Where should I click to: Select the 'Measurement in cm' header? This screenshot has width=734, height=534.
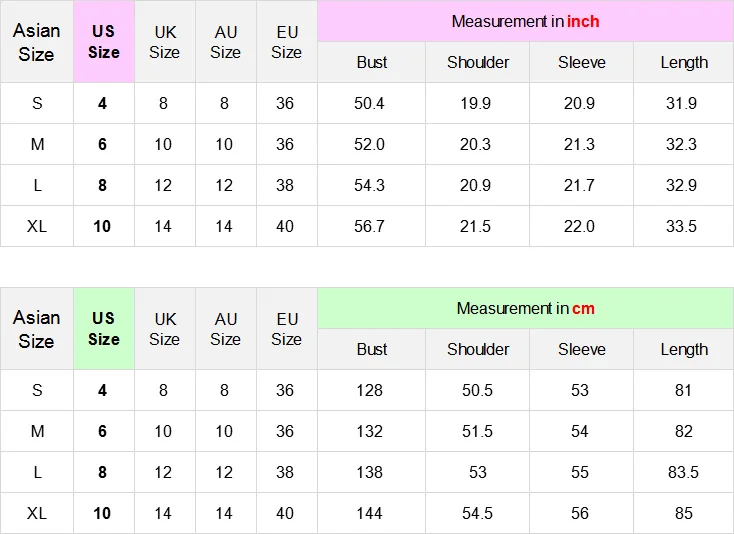click(525, 308)
